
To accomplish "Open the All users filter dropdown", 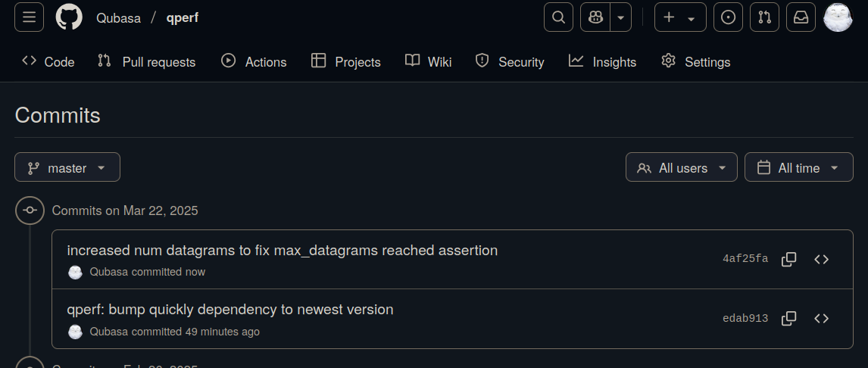I will click(x=681, y=167).
